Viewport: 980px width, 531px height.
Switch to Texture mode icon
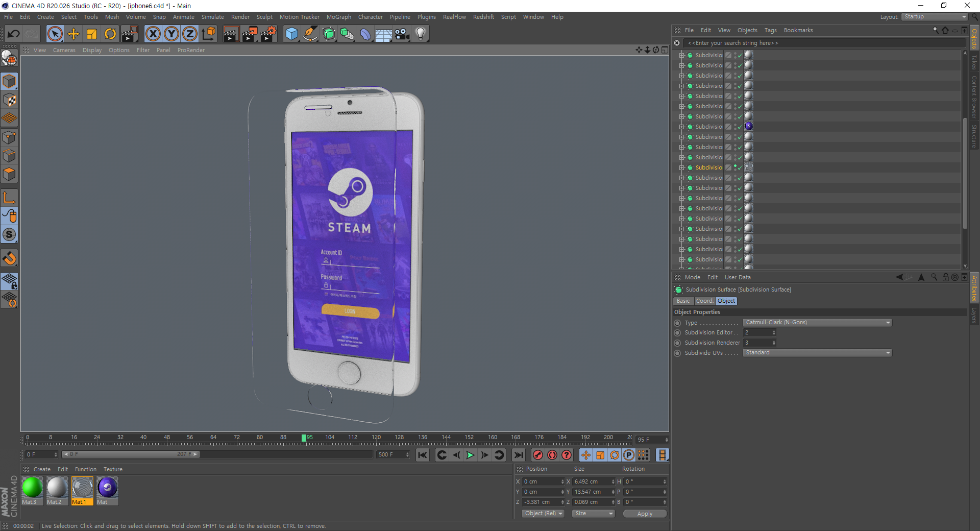tap(9, 100)
